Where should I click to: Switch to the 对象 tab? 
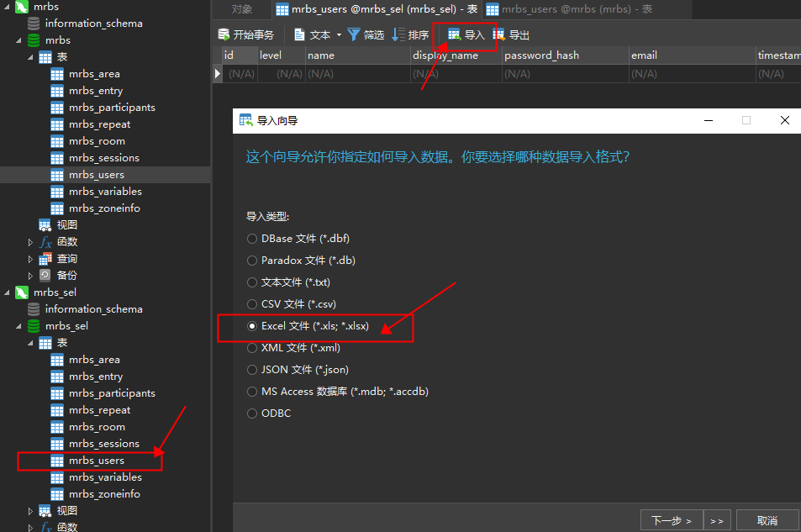click(x=241, y=9)
